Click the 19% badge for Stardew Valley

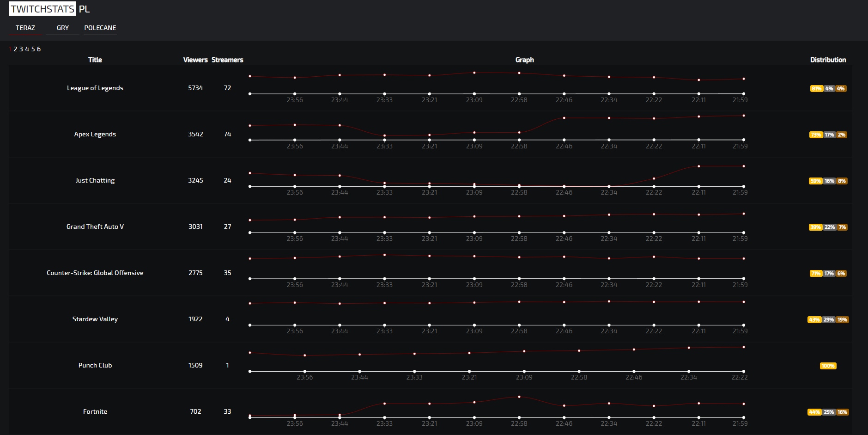pyautogui.click(x=842, y=320)
